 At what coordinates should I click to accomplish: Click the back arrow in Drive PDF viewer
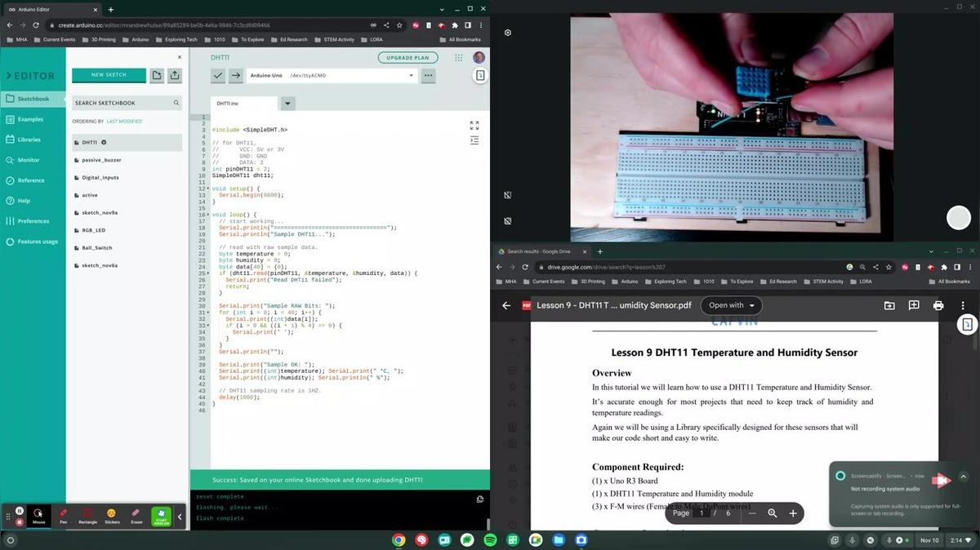tap(506, 305)
